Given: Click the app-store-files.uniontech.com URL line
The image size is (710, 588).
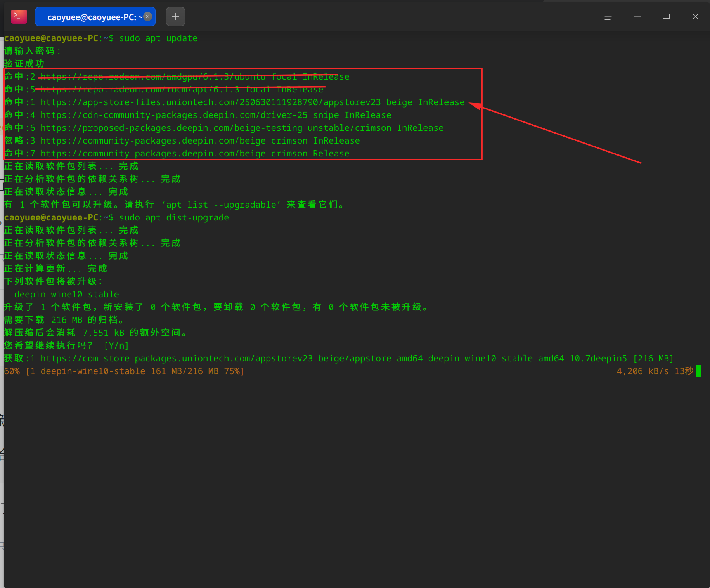Looking at the screenshot, I should (x=234, y=102).
